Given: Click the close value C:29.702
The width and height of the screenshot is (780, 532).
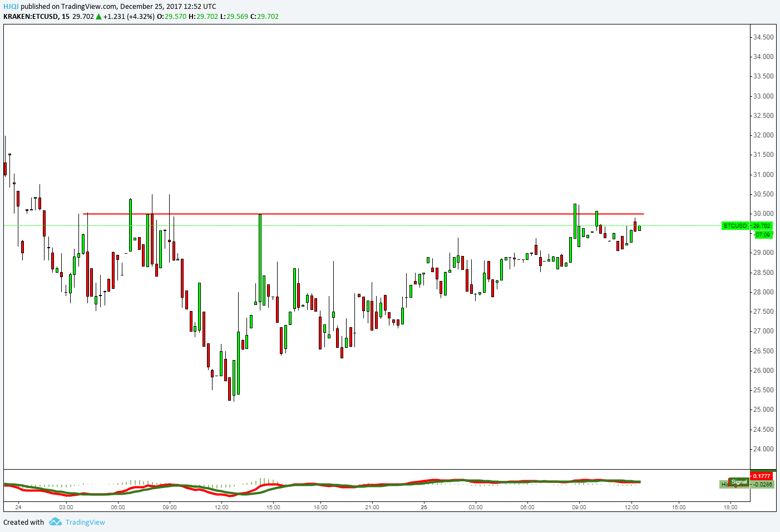Looking at the screenshot, I should pyautogui.click(x=264, y=17).
